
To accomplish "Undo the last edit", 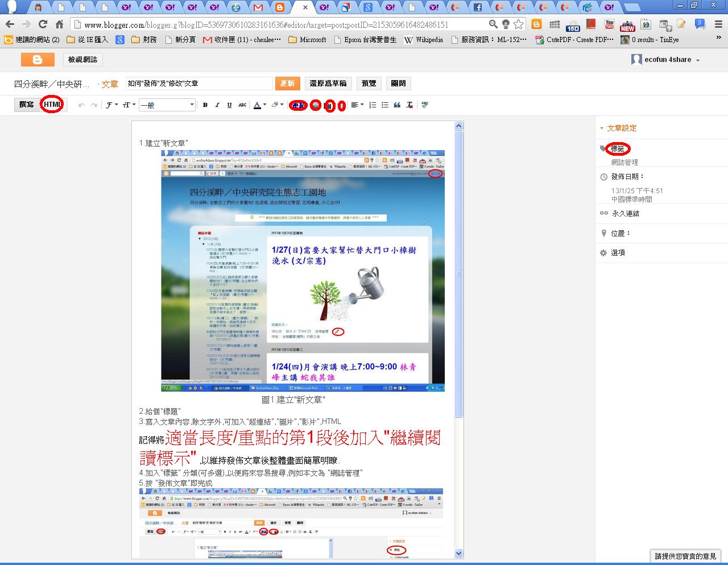I will point(81,105).
